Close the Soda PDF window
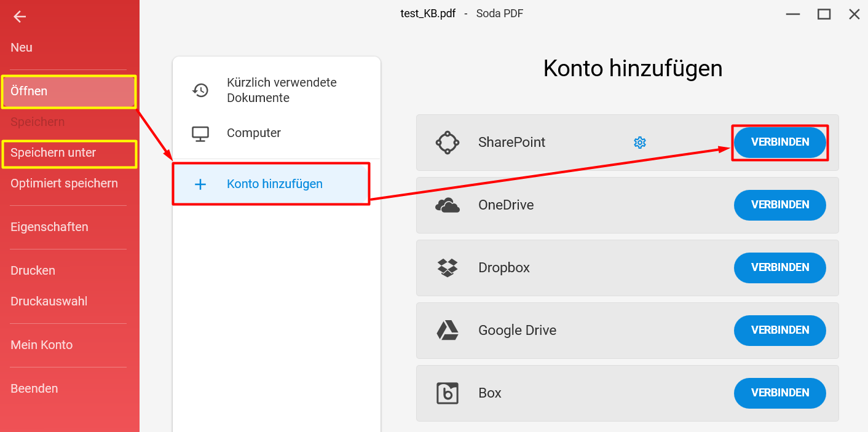The width and height of the screenshot is (868, 432). pyautogui.click(x=854, y=14)
